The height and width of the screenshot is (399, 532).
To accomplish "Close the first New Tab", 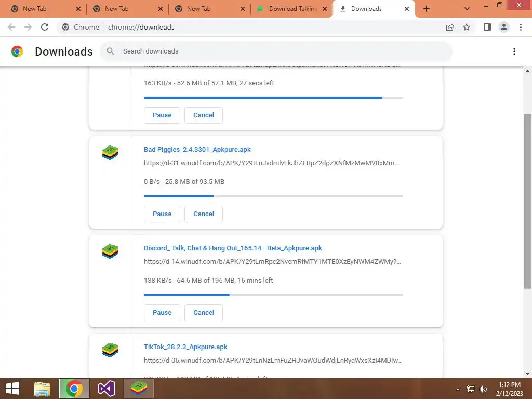I will [78, 9].
